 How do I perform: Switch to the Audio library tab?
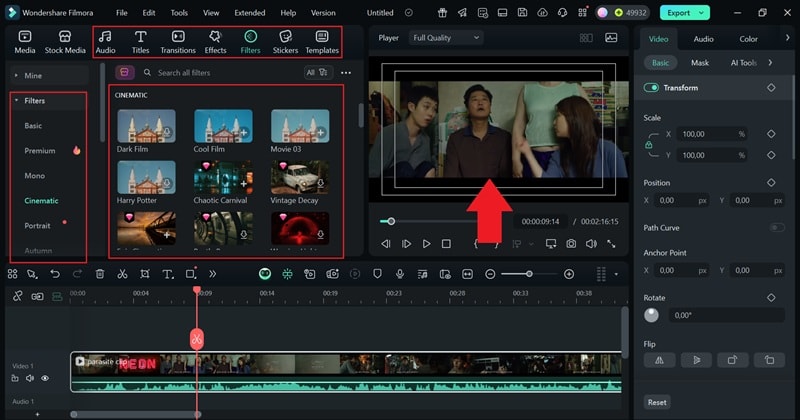pyautogui.click(x=105, y=42)
